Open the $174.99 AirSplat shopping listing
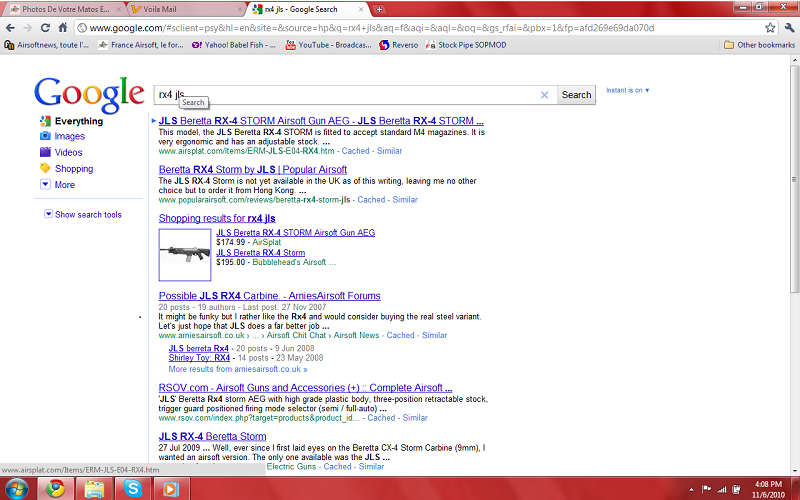This screenshot has width=800, height=500. [x=295, y=233]
